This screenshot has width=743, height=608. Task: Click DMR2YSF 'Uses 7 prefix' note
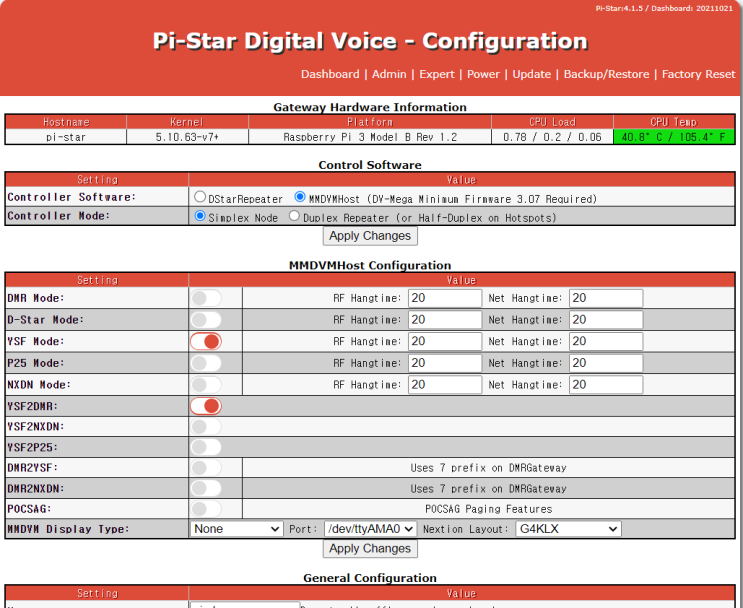pyautogui.click(x=489, y=468)
